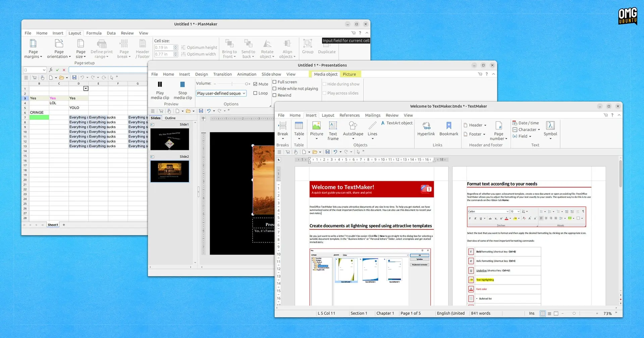
Task: Open the Play user-defined sequence dropdown
Action: tap(221, 93)
